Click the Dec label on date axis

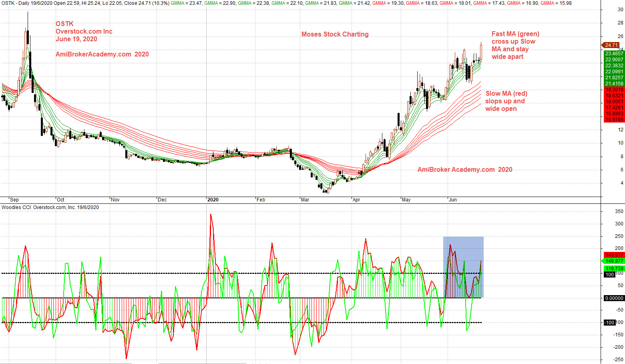coord(162,200)
